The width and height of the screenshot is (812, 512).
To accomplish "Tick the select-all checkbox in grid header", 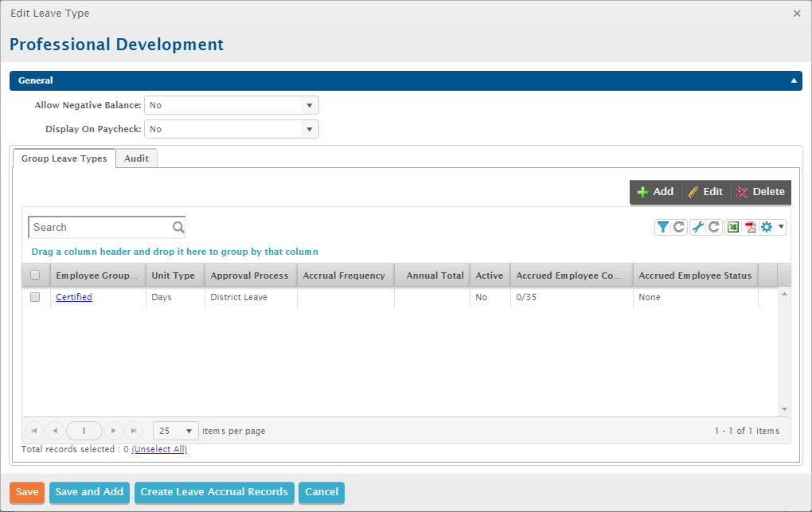I will (x=35, y=276).
